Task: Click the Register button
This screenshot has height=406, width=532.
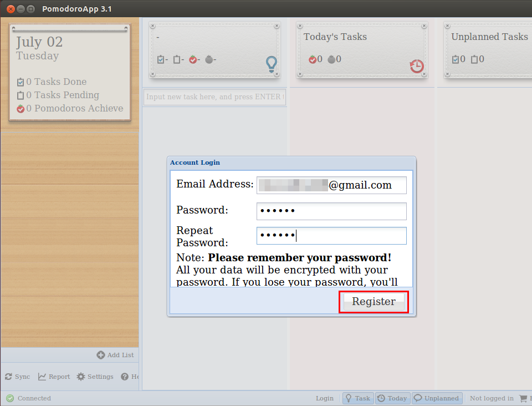Action: [374, 301]
